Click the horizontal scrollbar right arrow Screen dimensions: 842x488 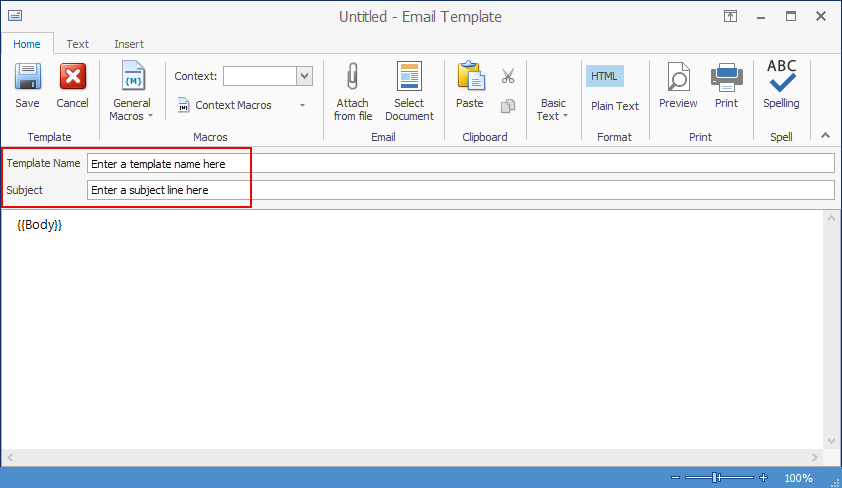tap(815, 457)
